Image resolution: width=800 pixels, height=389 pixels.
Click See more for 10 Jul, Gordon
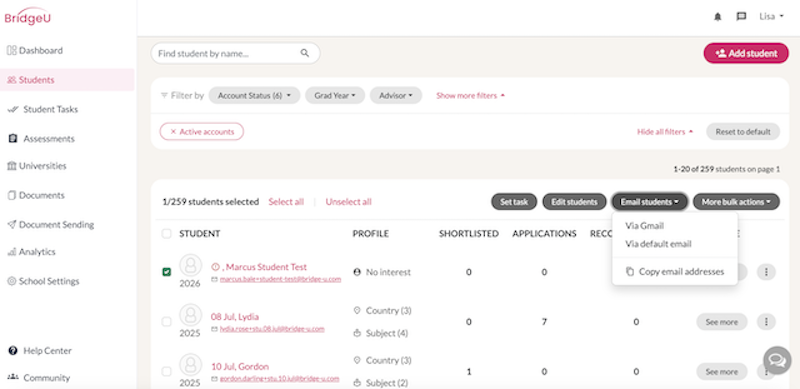tap(721, 372)
